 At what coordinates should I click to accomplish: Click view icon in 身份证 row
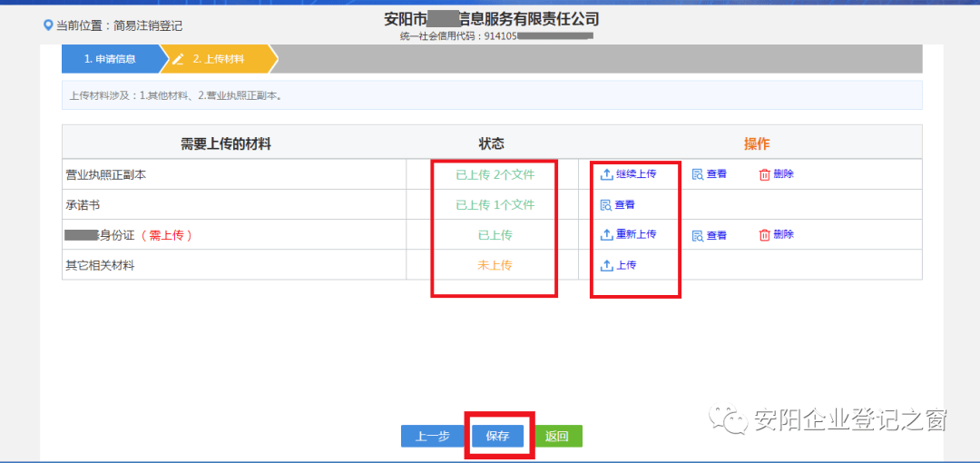698,235
